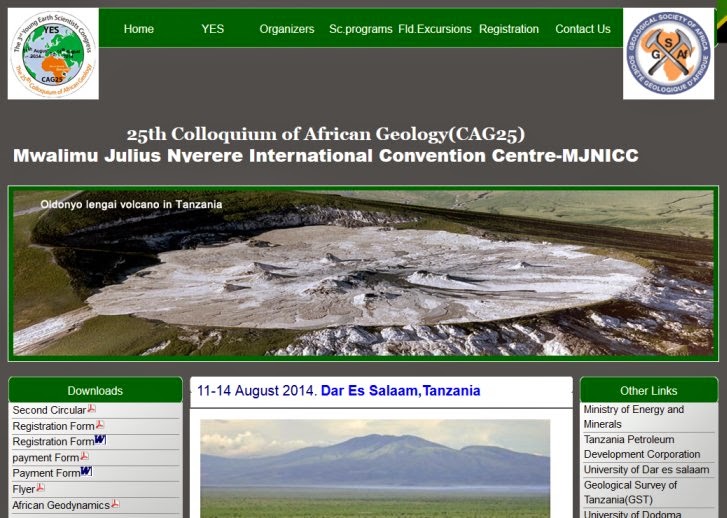
Task: Click the PDF icon next to Flyer
Action: coord(40,487)
